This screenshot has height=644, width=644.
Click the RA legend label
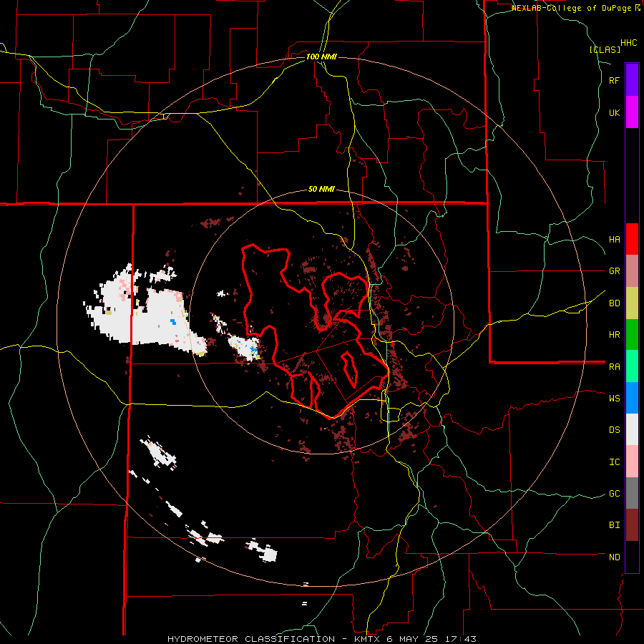pyautogui.click(x=615, y=366)
